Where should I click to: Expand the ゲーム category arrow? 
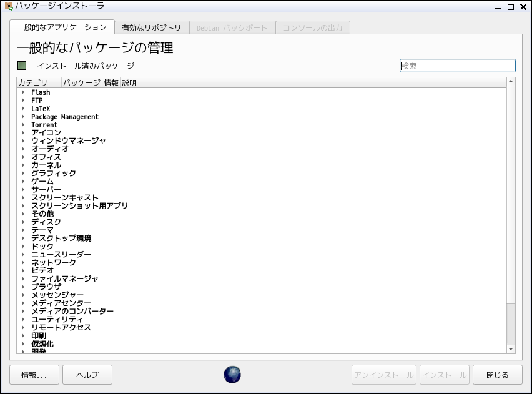click(22, 182)
